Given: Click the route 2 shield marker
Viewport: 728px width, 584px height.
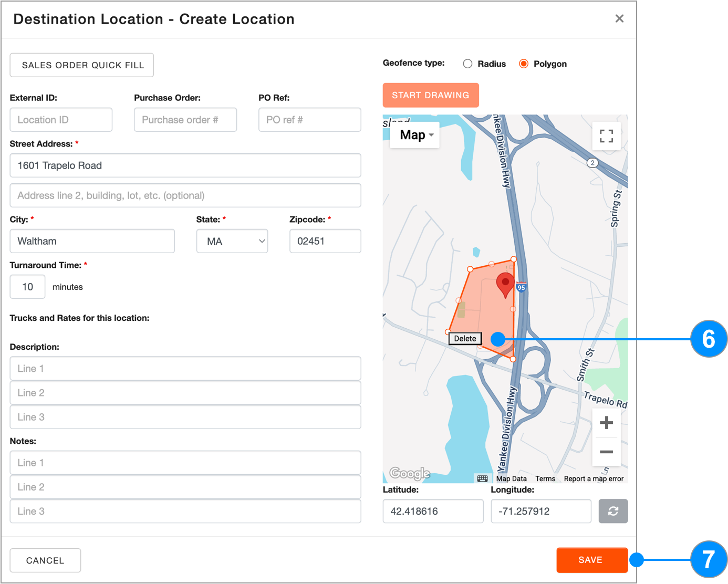Looking at the screenshot, I should tap(592, 163).
